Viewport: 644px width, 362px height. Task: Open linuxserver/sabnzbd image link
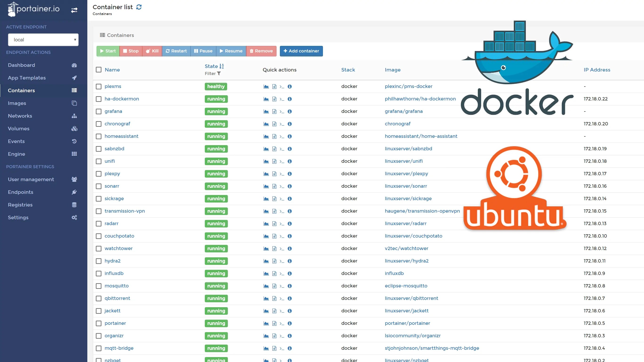pos(408,149)
